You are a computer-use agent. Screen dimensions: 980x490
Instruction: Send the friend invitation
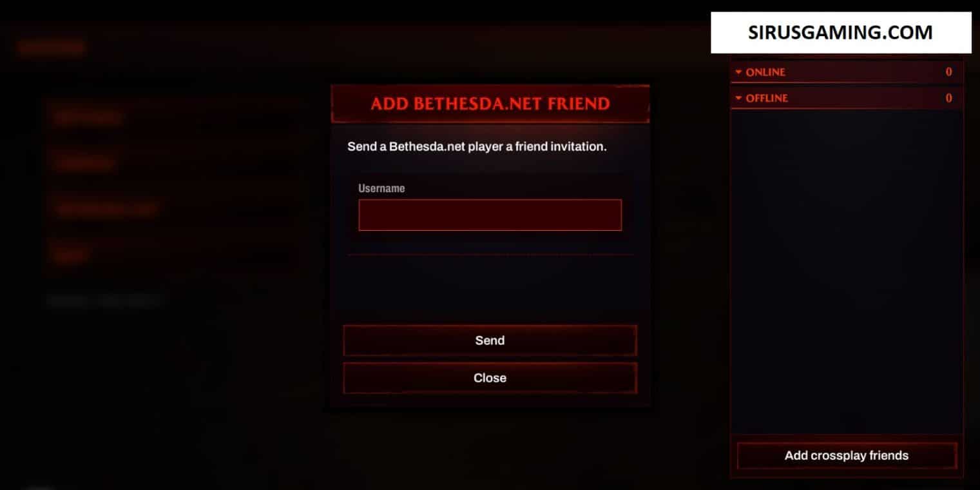tap(490, 340)
